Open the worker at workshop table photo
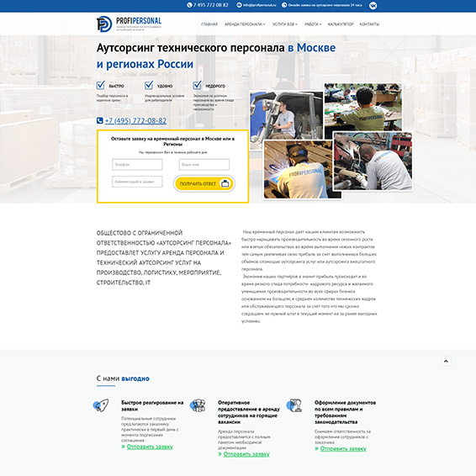This screenshot has height=476, width=476. tap(363, 107)
